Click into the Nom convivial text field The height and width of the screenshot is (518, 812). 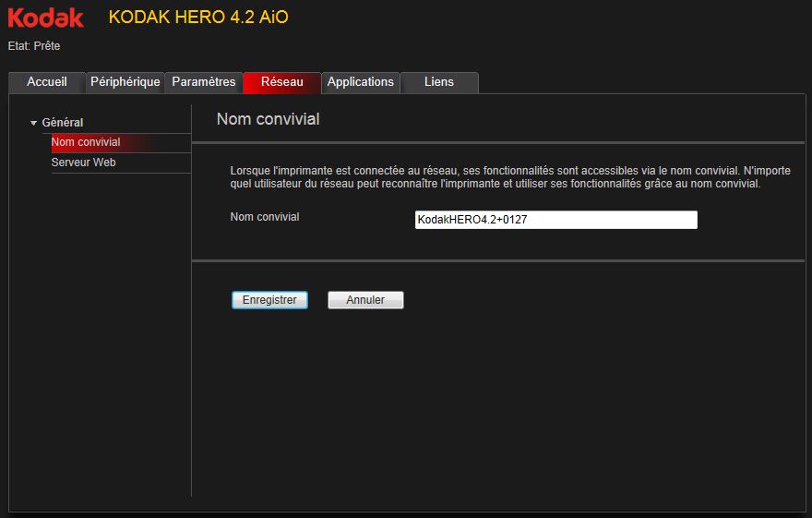tap(555, 220)
